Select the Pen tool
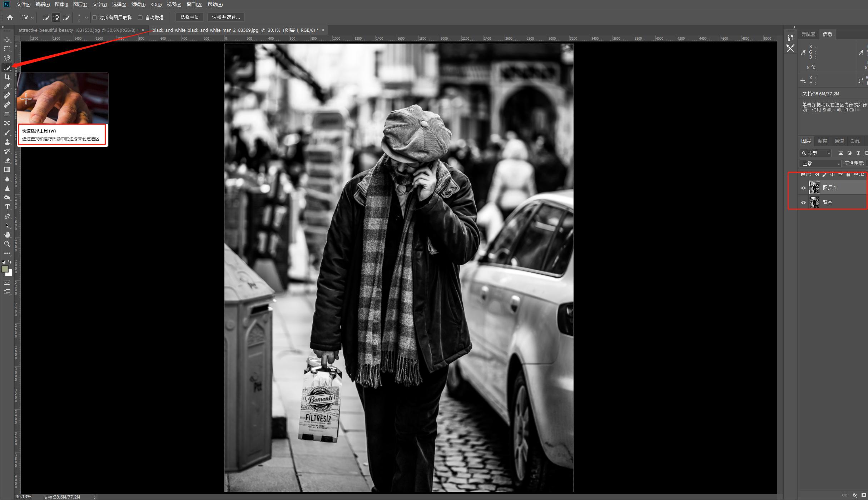Viewport: 868px width, 500px height. 7,216
